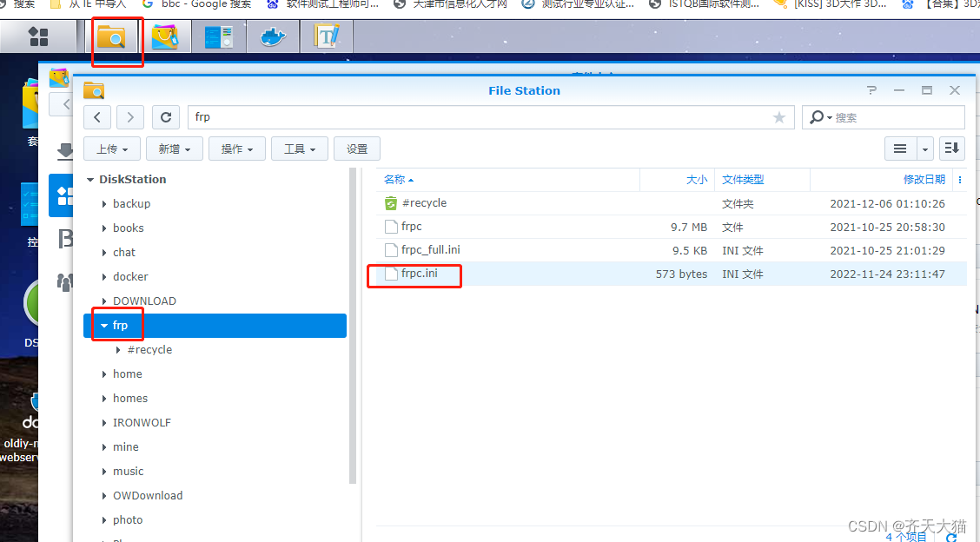Click the frpc file icon
The width and height of the screenshot is (980, 542).
(x=391, y=227)
